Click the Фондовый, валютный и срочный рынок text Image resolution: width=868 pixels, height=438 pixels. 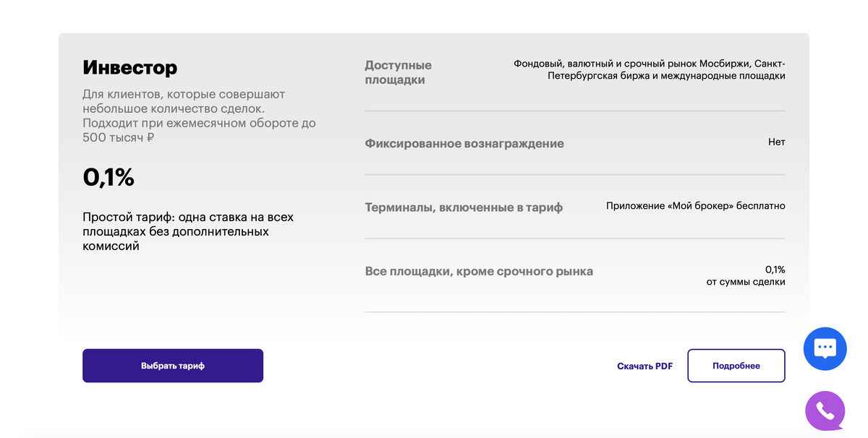coord(650,69)
